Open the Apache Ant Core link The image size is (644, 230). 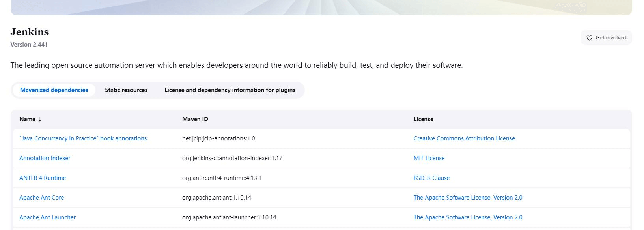(41, 198)
